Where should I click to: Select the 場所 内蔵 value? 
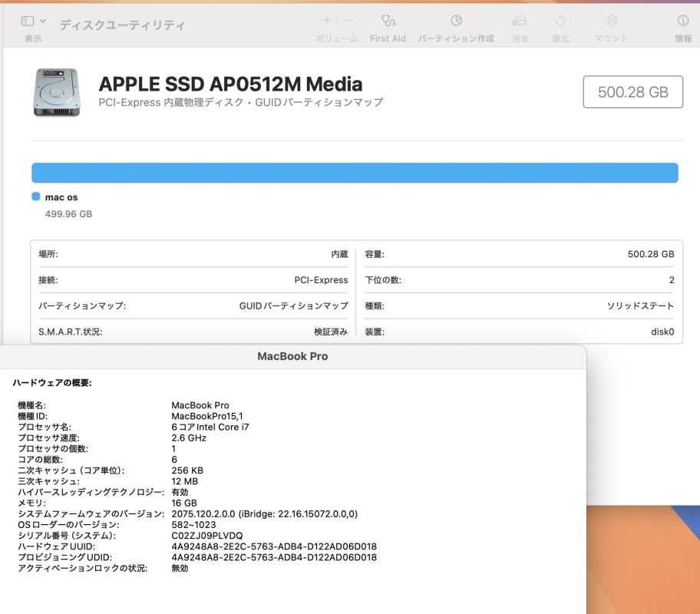[339, 254]
